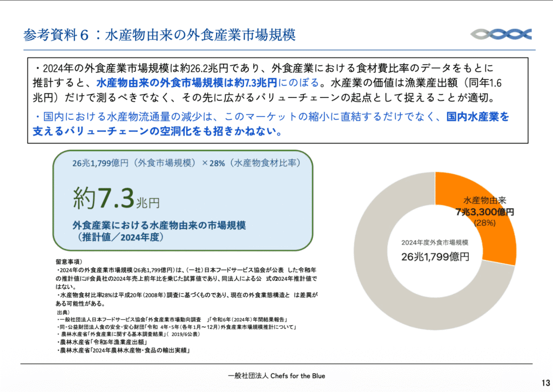Click chart label '水産物由来'

(x=484, y=200)
